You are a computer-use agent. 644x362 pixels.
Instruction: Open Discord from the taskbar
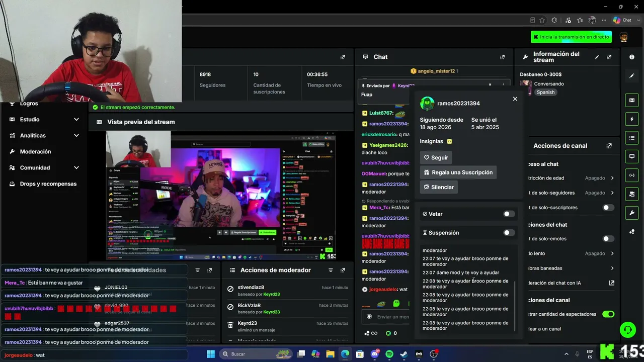[x=375, y=354]
